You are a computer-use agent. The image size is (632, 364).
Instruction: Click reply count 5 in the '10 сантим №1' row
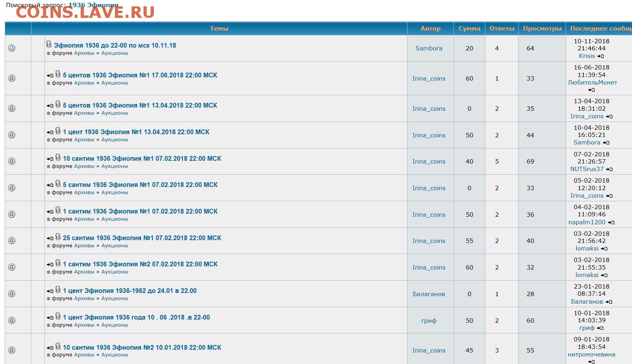point(497,162)
